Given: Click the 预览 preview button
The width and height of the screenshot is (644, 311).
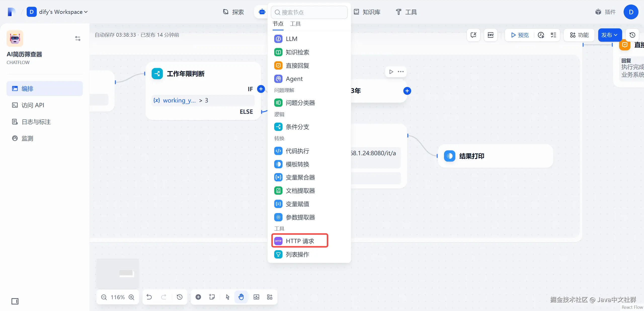Looking at the screenshot, I should click(x=520, y=35).
